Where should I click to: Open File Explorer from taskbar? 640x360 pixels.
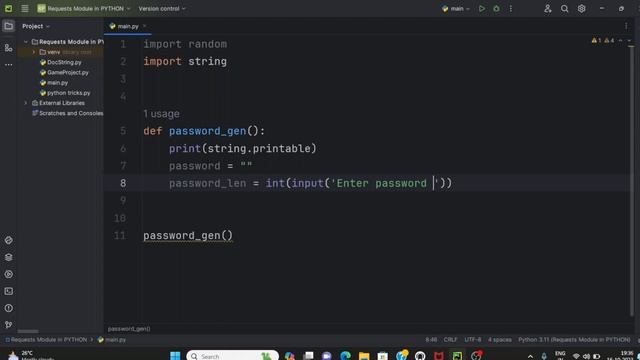click(364, 356)
